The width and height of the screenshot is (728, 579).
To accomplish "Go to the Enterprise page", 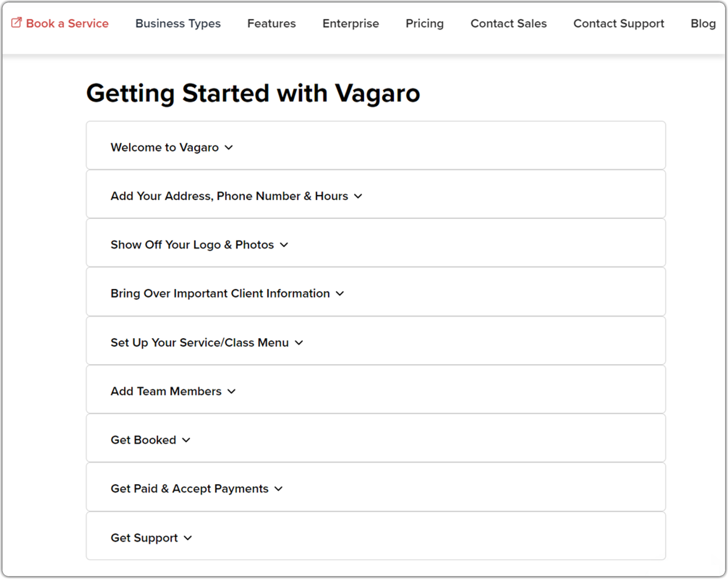I will tap(351, 24).
